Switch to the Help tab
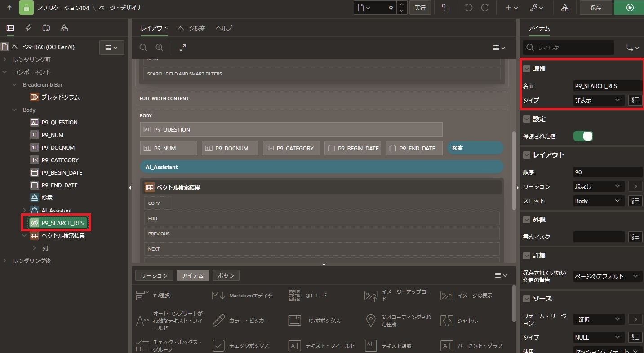The width and height of the screenshot is (644, 353). click(x=224, y=28)
